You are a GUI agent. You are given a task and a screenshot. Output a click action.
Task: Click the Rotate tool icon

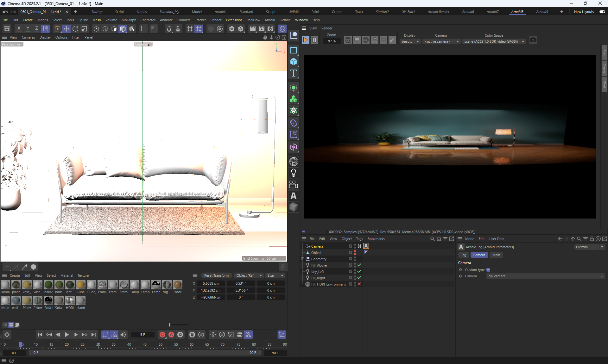(x=75, y=29)
